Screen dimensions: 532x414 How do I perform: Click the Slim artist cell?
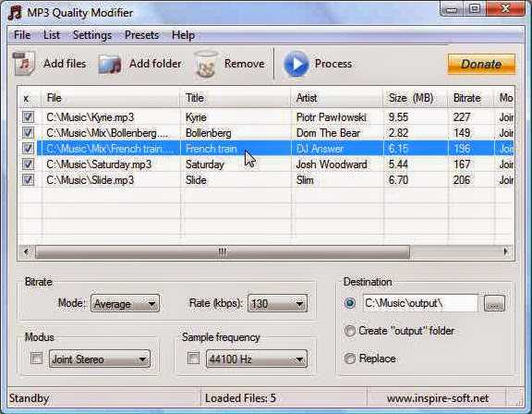pos(305,180)
